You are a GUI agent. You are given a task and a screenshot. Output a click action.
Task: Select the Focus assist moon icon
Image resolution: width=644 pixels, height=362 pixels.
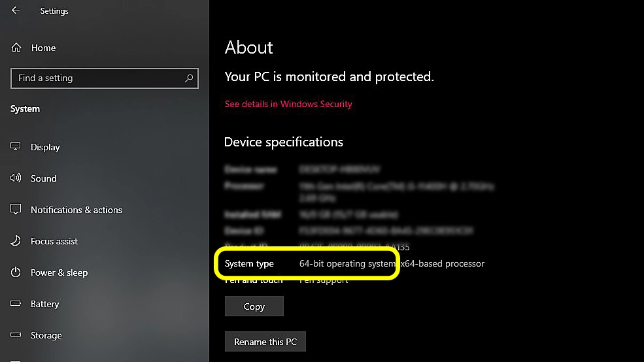click(16, 240)
